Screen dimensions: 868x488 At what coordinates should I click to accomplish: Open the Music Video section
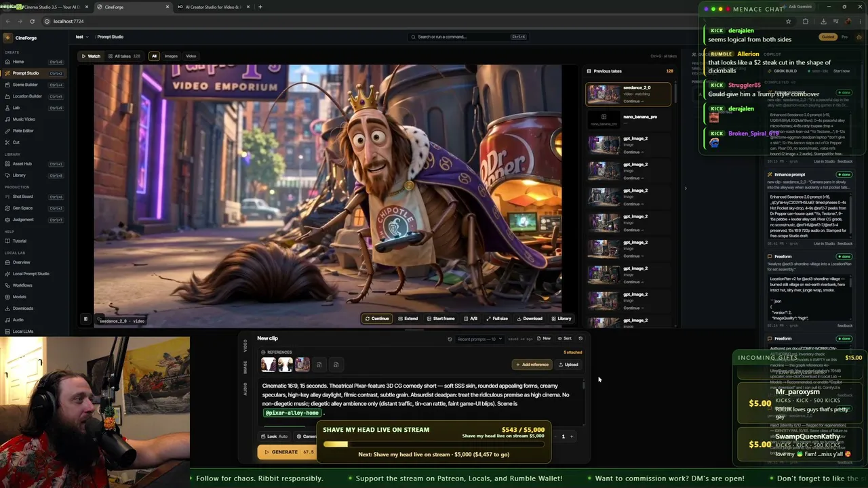(34, 119)
